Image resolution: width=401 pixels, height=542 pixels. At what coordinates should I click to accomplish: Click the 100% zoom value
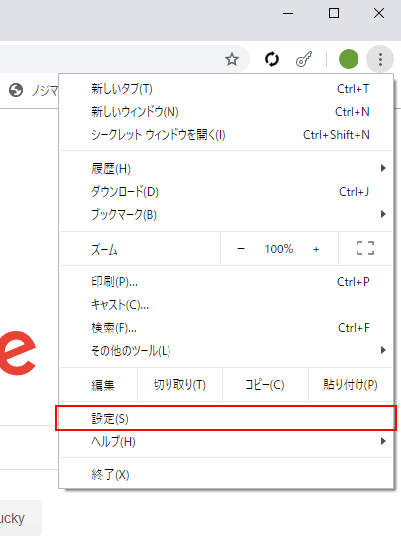[x=279, y=249]
